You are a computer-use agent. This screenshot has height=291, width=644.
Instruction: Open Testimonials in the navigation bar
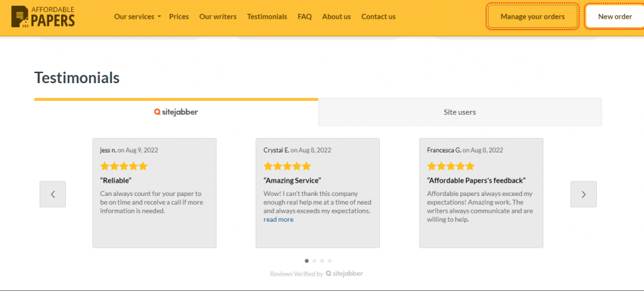pyautogui.click(x=267, y=17)
